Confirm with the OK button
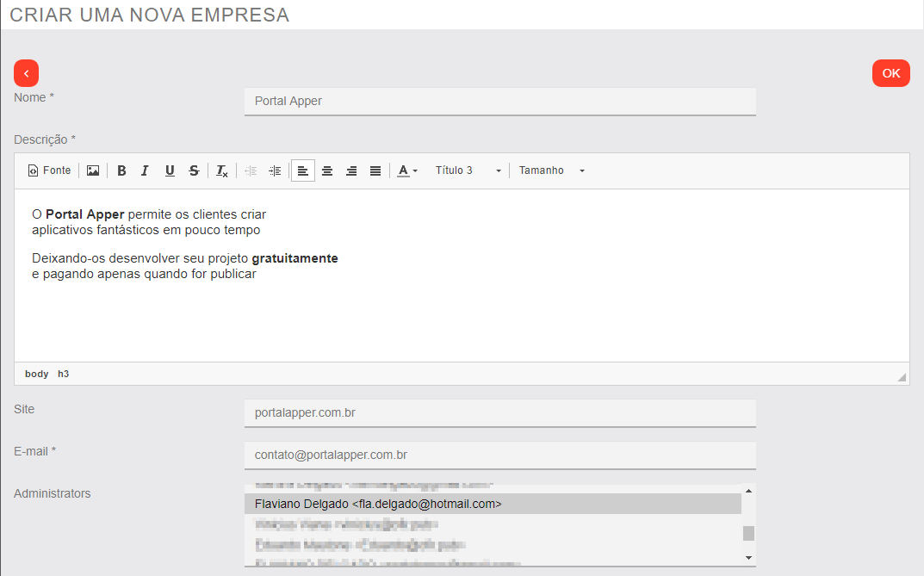The height and width of the screenshot is (576, 924). [x=890, y=73]
